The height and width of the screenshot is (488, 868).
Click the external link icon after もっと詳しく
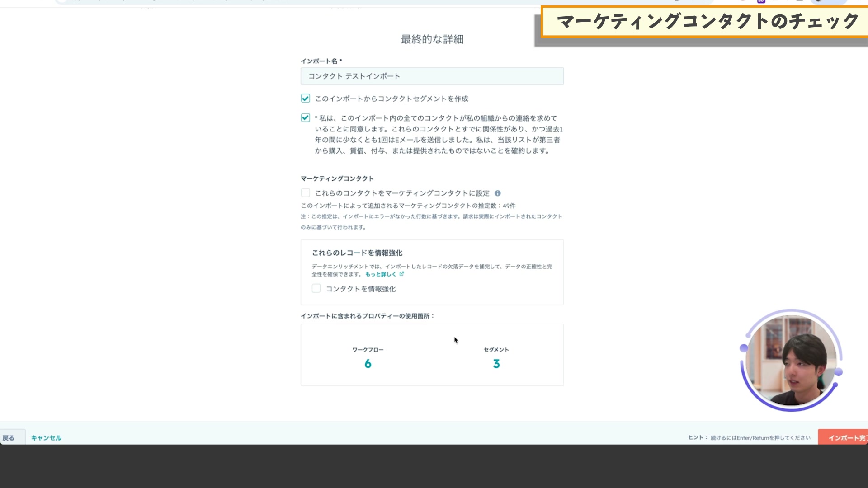click(x=401, y=274)
